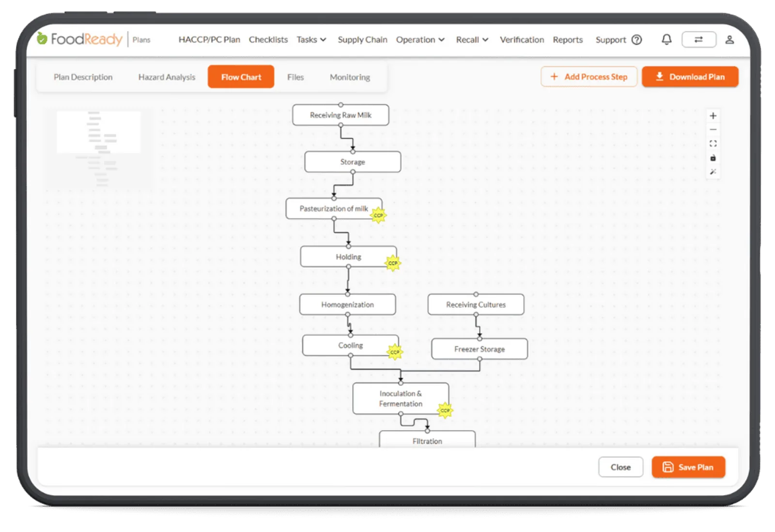Click the Save Plan button
Viewport: 775px width, 532px height.
click(688, 467)
